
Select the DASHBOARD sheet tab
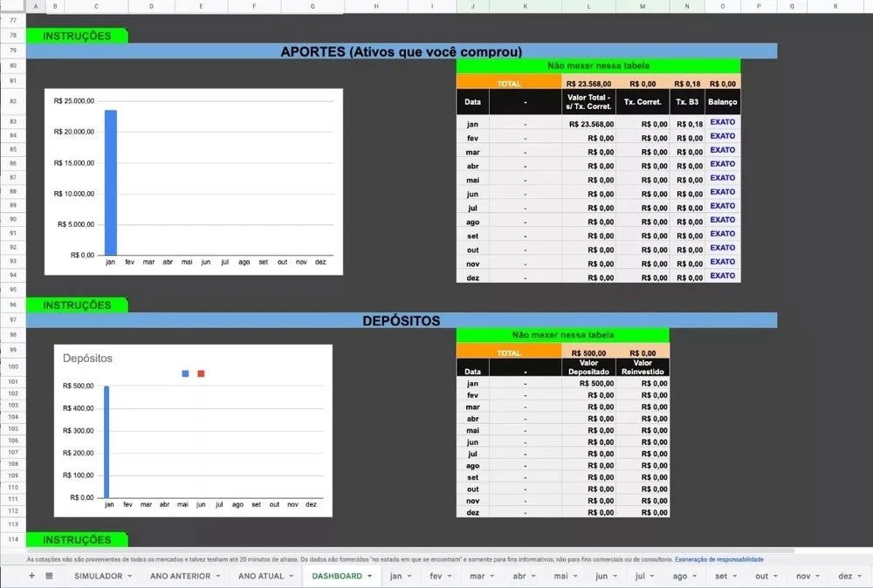337,576
